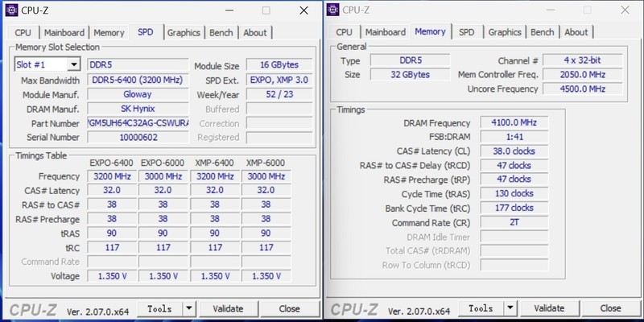Click the XMP-6400 column header
This screenshot has height=322, width=644.
pos(214,163)
